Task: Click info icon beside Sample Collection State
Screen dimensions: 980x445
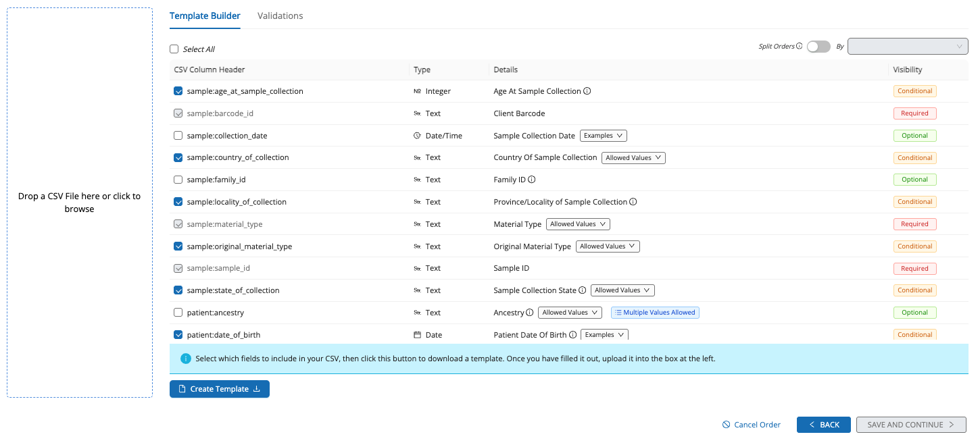Action: pyautogui.click(x=583, y=290)
